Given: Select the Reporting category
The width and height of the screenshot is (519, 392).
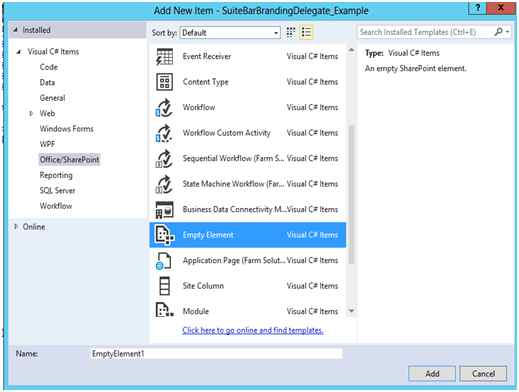Looking at the screenshot, I should pyautogui.click(x=56, y=175).
